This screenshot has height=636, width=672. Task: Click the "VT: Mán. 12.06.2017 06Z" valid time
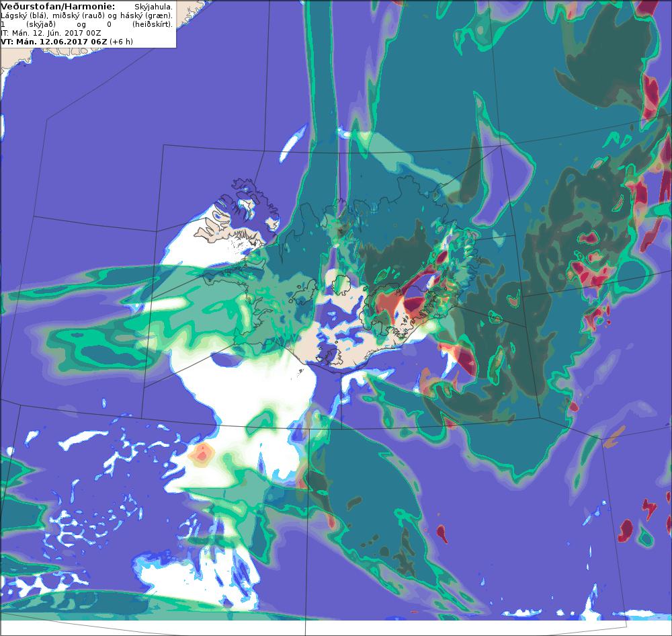point(54,42)
